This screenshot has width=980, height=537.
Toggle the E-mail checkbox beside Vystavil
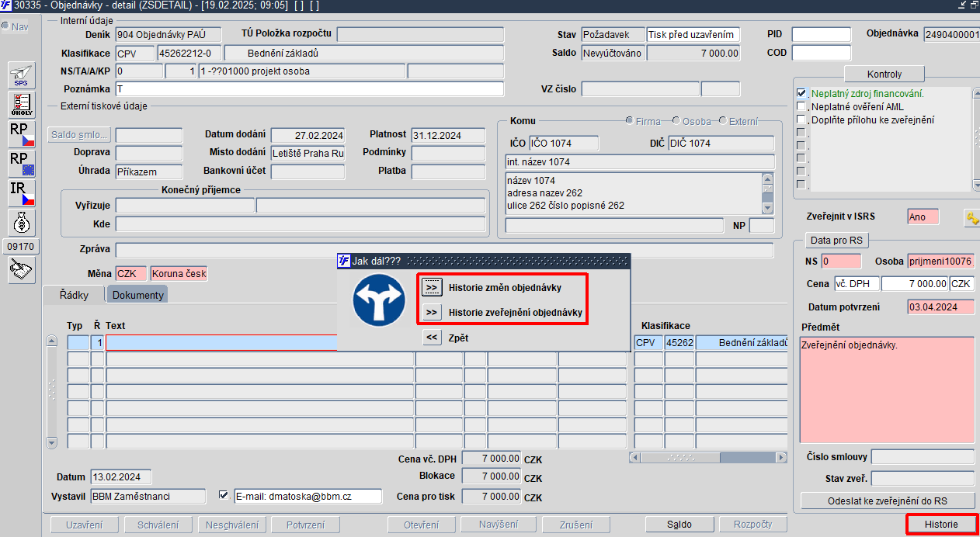pos(224,495)
